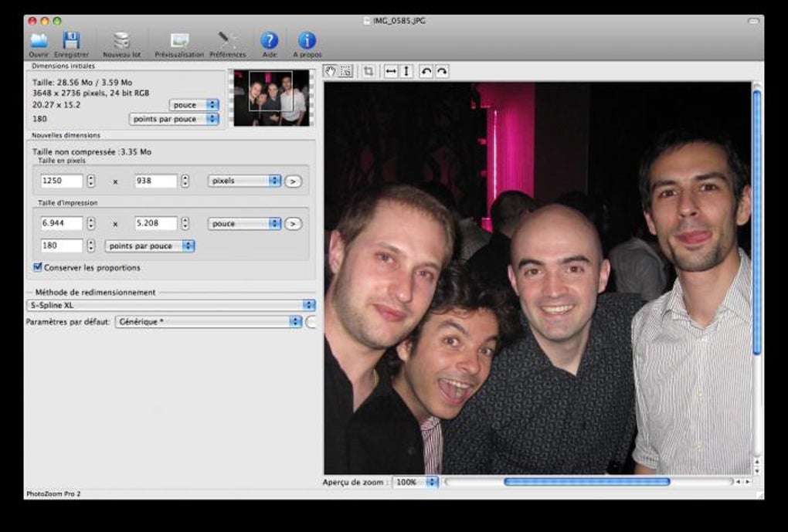Select the hand pan tool

[331, 71]
